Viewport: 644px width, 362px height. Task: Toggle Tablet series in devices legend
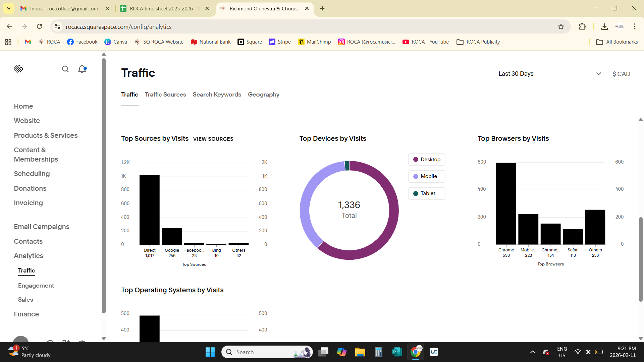click(x=427, y=193)
